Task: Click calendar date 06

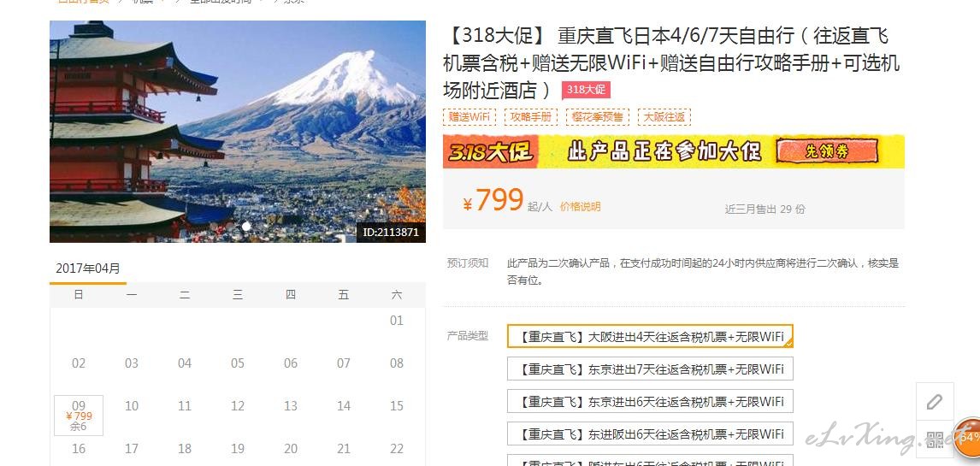Action: pos(291,363)
